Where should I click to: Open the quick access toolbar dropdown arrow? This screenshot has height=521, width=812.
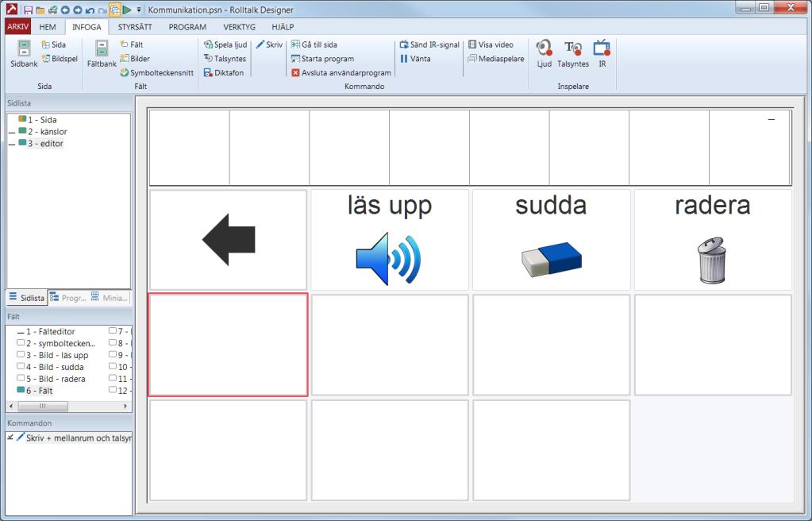(139, 10)
